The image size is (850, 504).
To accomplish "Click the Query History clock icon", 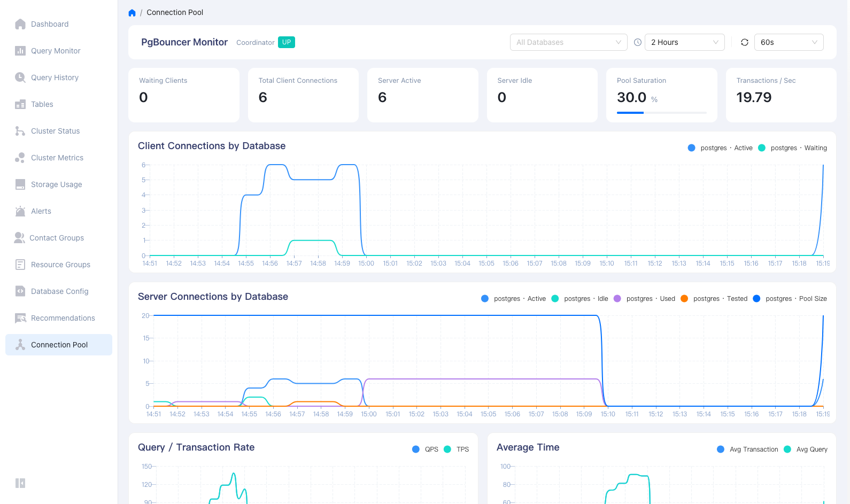I will (20, 77).
